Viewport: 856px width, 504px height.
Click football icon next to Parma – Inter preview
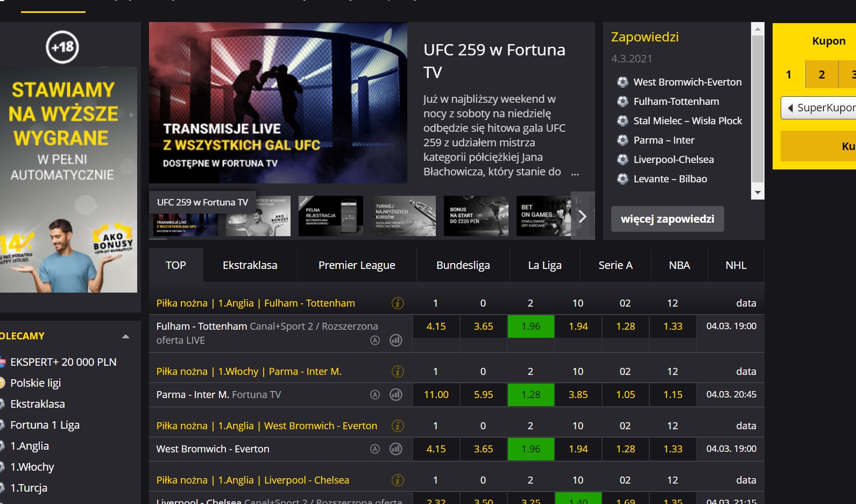(x=622, y=140)
